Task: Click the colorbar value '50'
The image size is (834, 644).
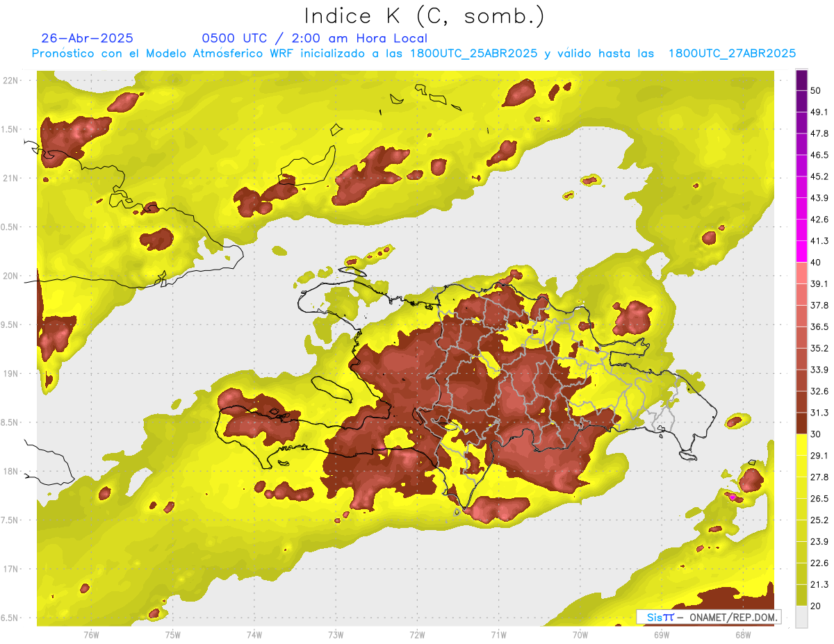Action: (x=816, y=90)
